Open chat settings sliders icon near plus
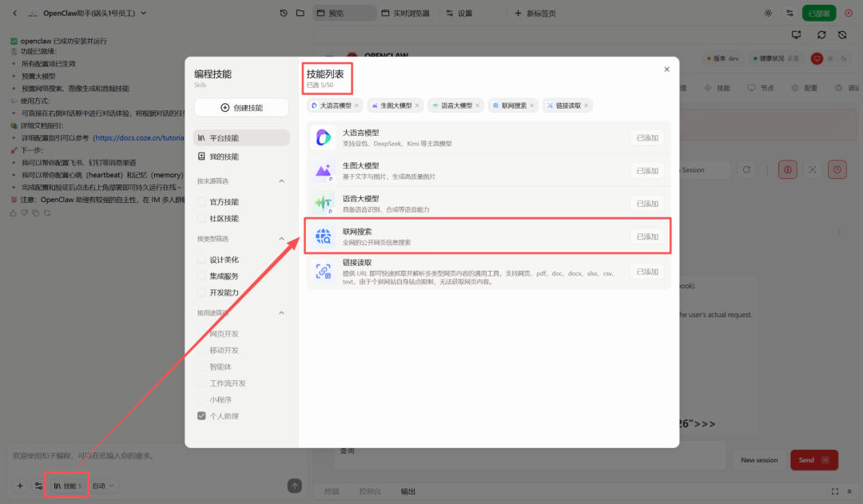This screenshot has width=863, height=504. (x=38, y=486)
